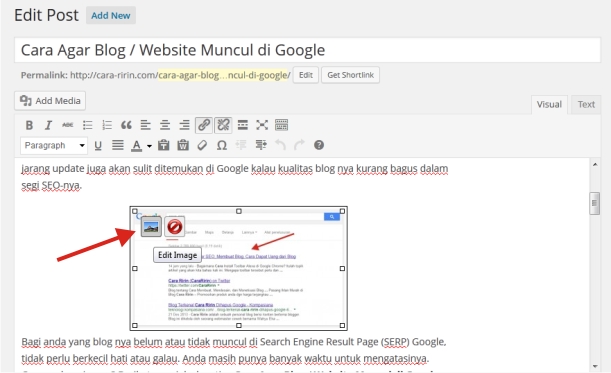611x373 pixels.
Task: Justify the text alignment
Action: pos(117,145)
